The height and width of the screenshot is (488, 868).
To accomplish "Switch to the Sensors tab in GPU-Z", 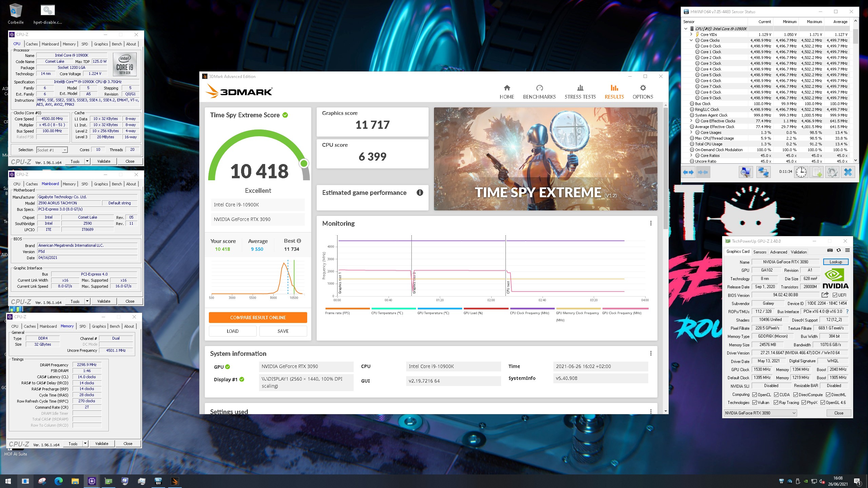I will click(759, 252).
